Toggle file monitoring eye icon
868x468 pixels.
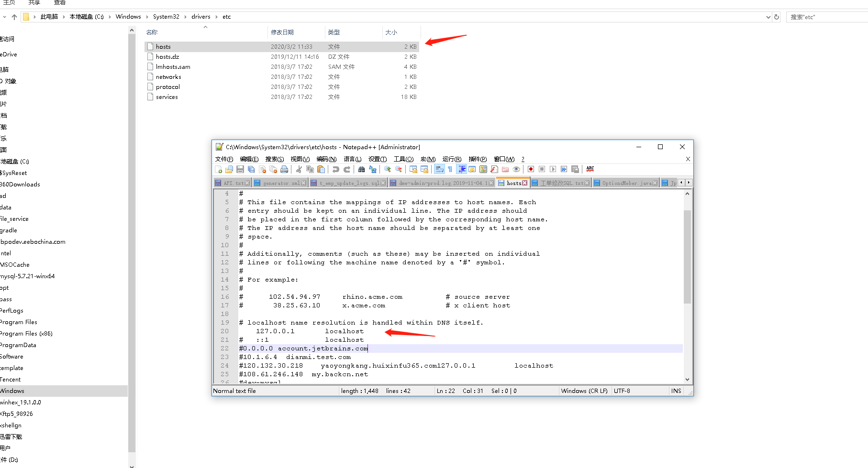point(516,169)
